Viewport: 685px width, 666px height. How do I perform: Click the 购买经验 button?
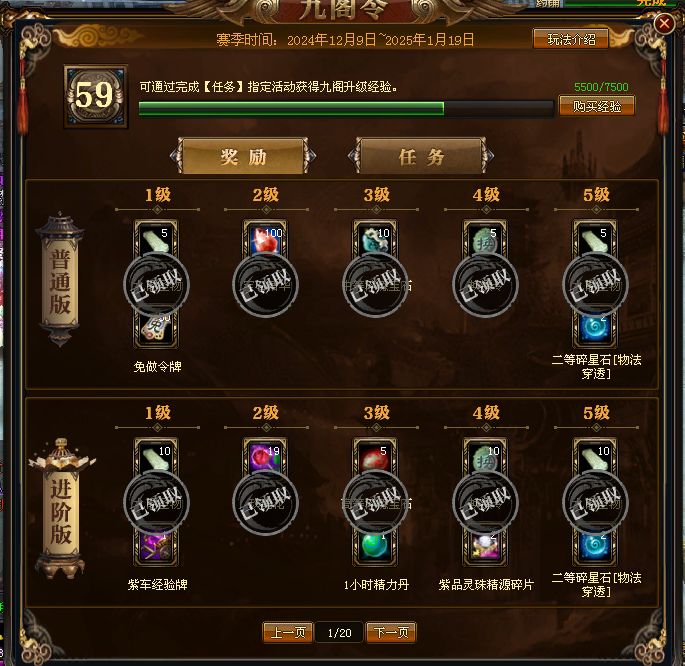point(597,106)
